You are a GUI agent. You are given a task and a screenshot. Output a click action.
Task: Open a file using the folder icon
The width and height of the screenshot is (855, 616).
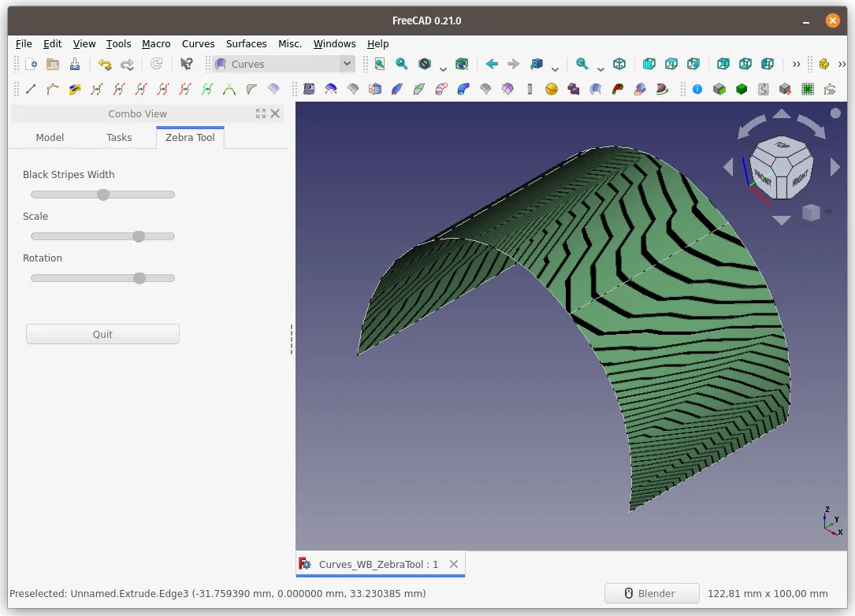[x=53, y=65]
